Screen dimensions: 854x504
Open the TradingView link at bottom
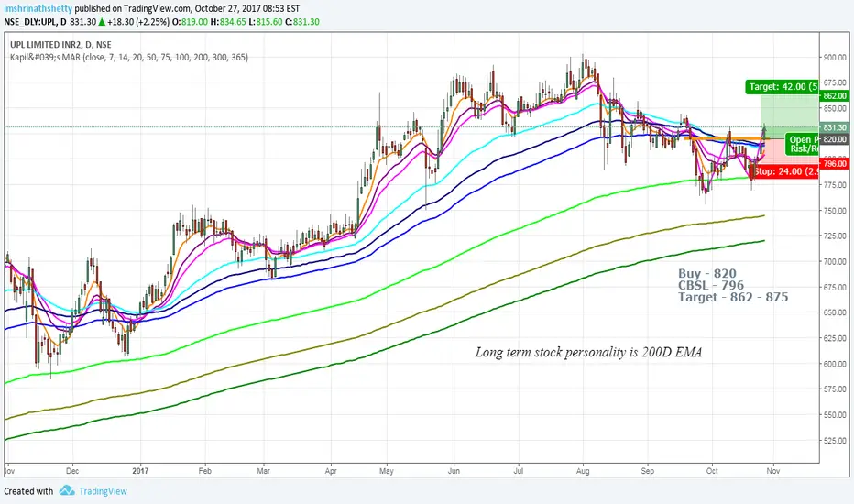(103, 491)
